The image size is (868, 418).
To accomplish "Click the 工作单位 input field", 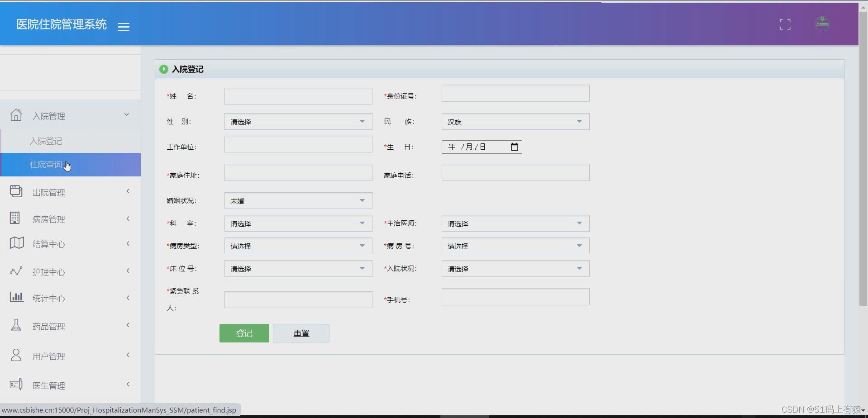I will pyautogui.click(x=298, y=144).
